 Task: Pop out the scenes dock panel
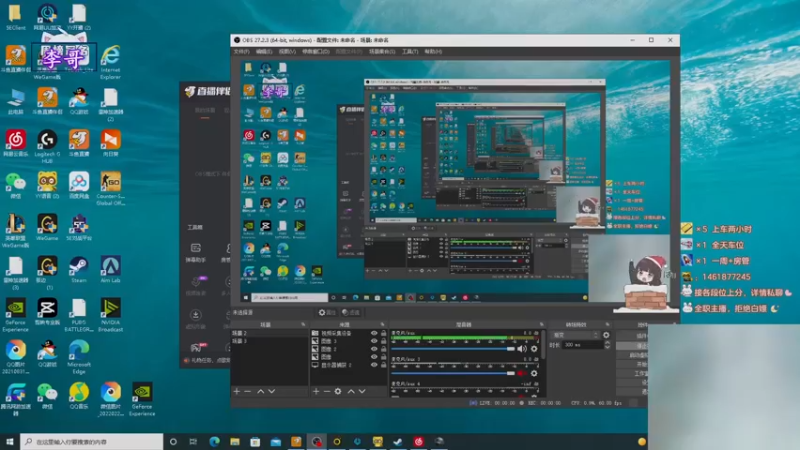[303, 324]
